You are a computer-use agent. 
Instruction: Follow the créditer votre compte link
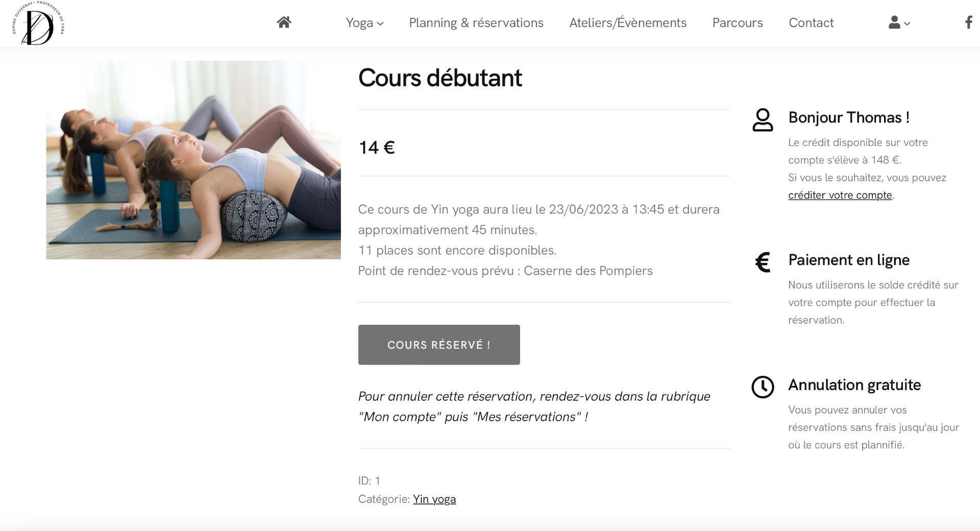(840, 195)
